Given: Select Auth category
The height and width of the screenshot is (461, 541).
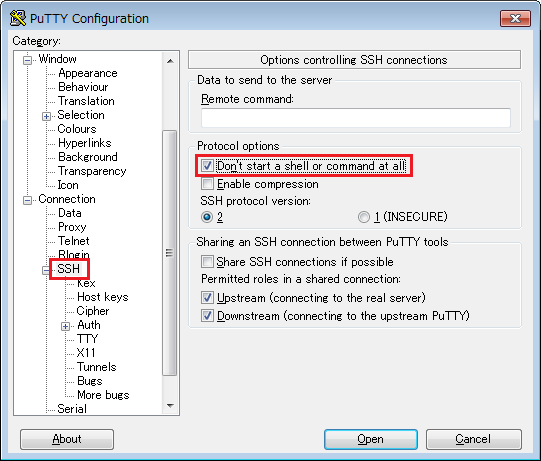Looking at the screenshot, I should (x=89, y=325).
